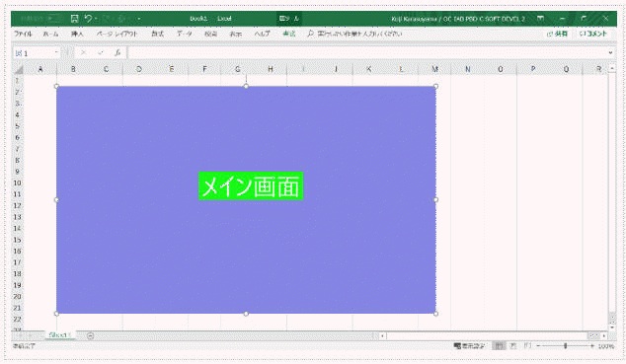Switch to the ホーム ribbon tab

point(50,34)
